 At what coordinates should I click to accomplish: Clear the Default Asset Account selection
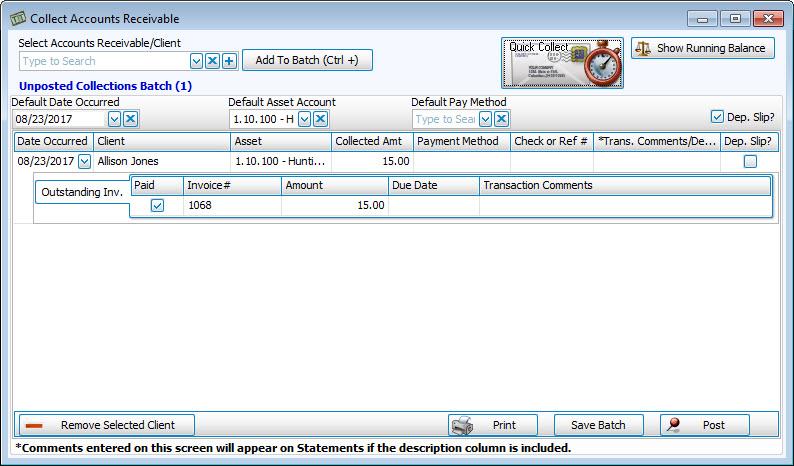coord(320,119)
